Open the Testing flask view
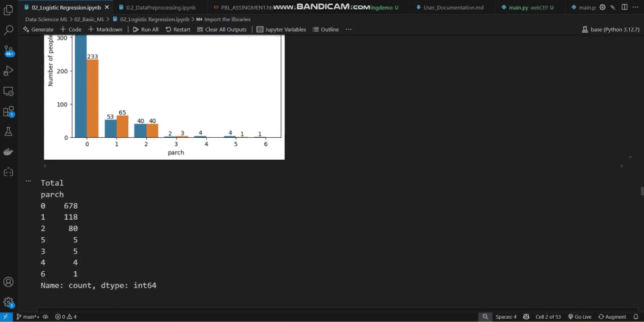 pyautogui.click(x=8, y=131)
